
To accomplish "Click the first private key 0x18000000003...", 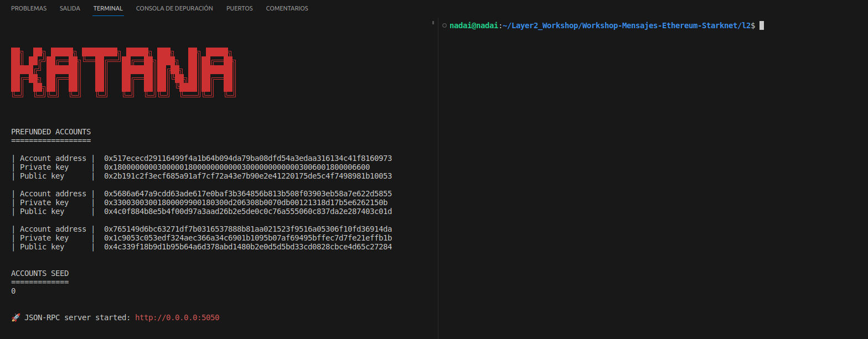I will pos(237,168).
